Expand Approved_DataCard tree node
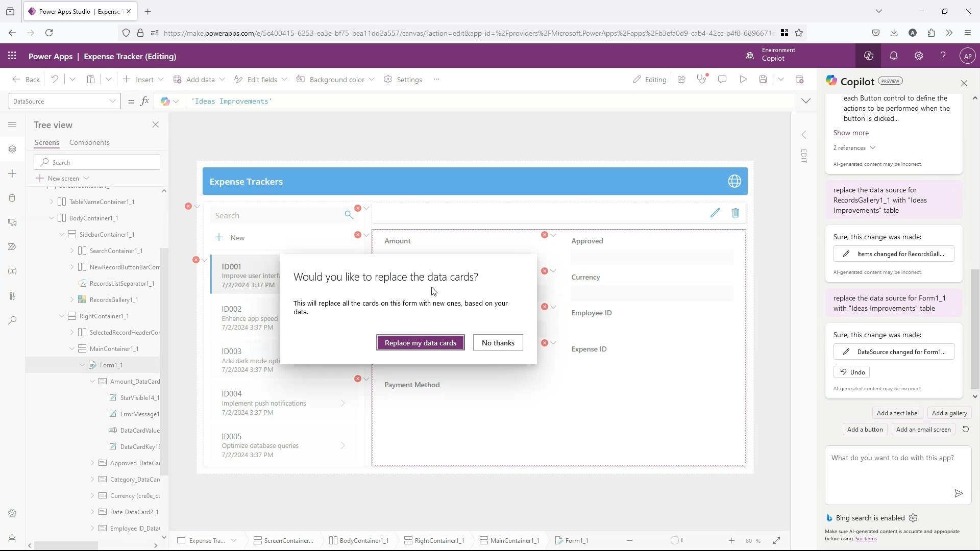This screenshot has height=551, width=980. point(92,463)
